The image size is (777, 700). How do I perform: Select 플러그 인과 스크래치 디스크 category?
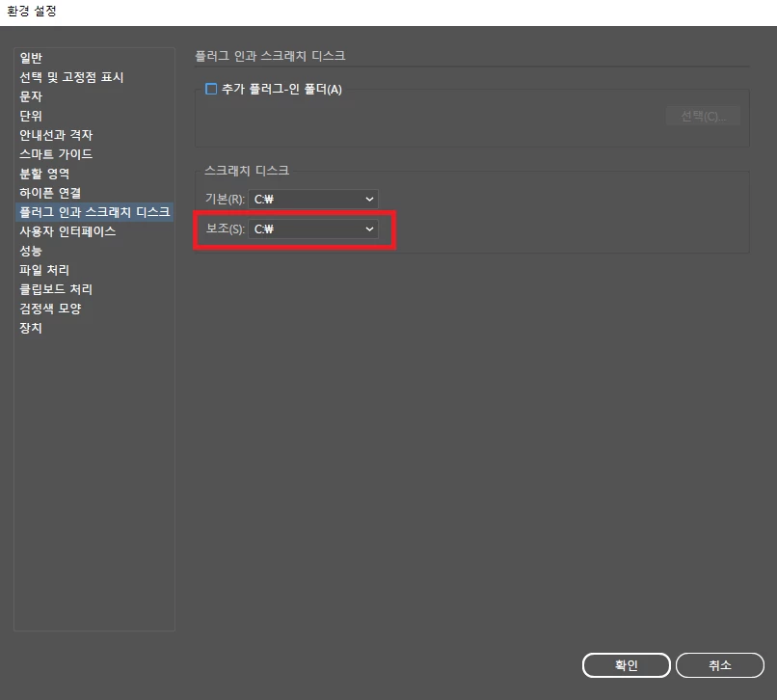click(x=94, y=212)
